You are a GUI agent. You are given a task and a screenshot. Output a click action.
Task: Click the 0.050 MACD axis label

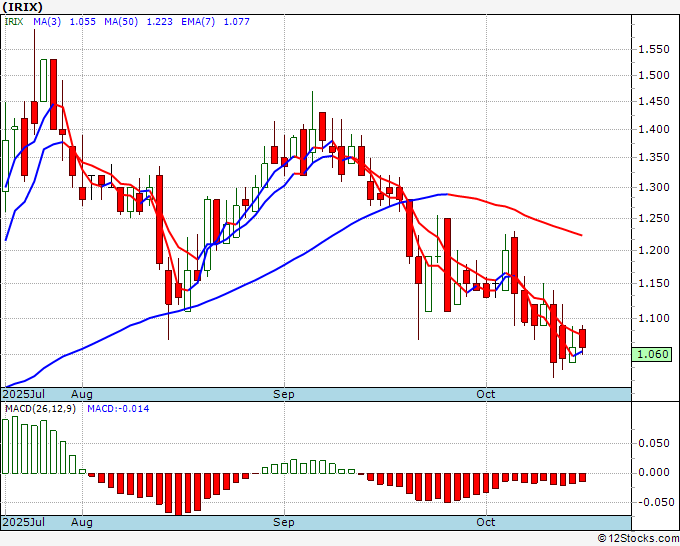tap(654, 443)
